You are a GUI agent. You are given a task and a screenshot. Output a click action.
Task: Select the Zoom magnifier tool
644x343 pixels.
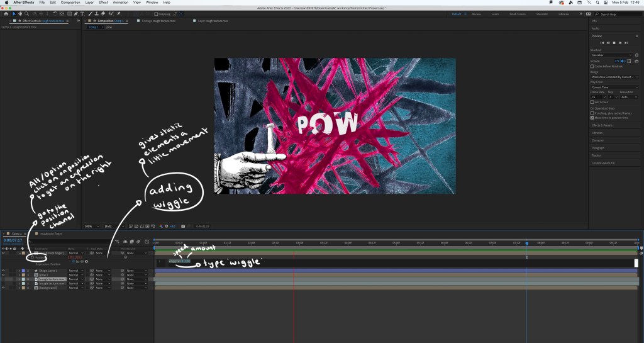coord(27,13)
